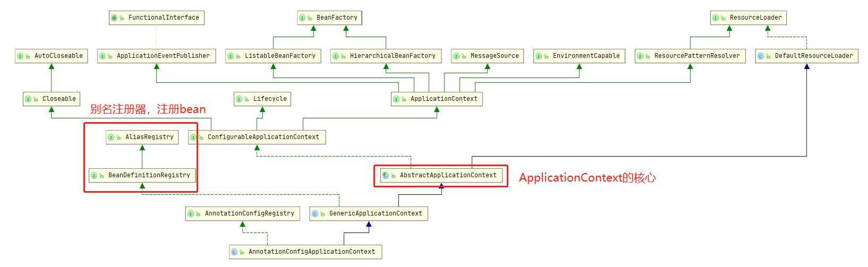The height and width of the screenshot is (267, 868).
Task: Click the class icon on DefaultResourceLoader
Action: point(761,56)
